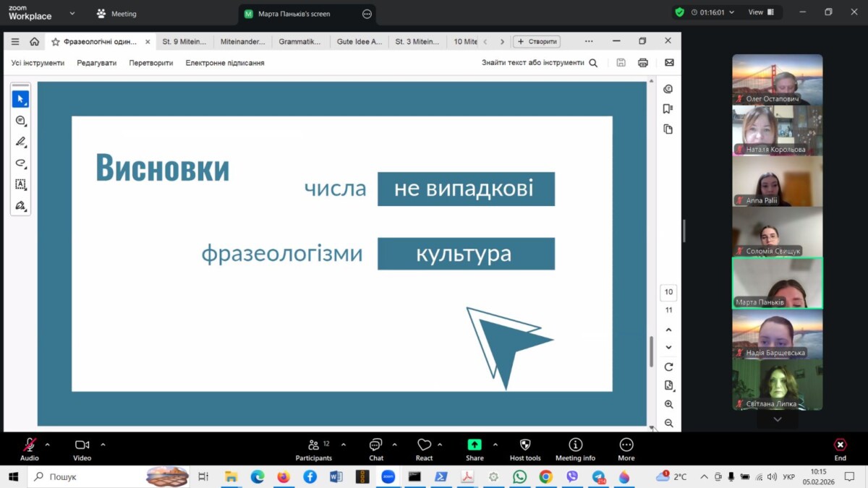Expand audio options chevron
This screenshot has width=868, height=488.
[x=48, y=445]
